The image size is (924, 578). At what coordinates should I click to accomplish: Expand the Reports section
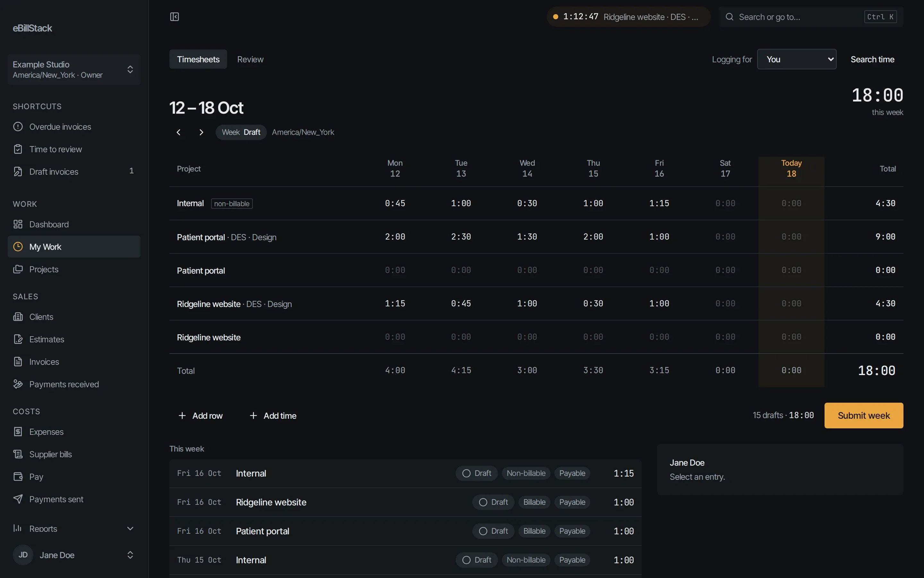(74, 529)
